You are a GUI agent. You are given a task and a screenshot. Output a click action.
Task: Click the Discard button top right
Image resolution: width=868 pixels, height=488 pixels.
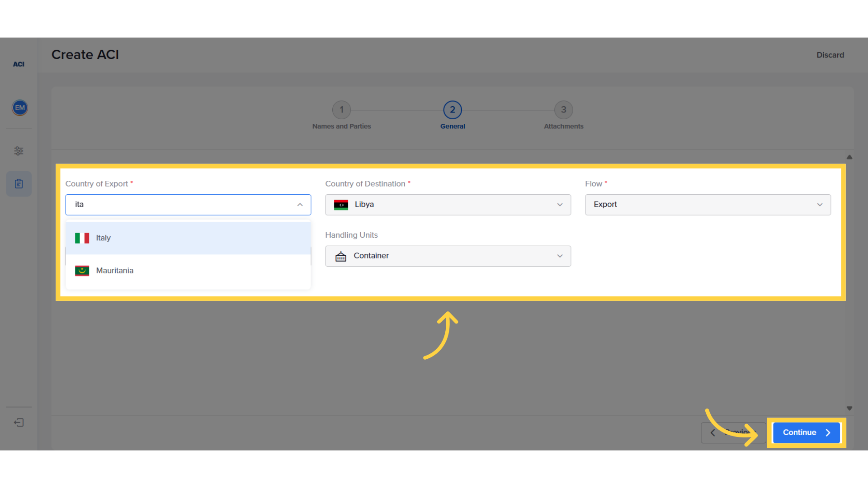point(830,55)
